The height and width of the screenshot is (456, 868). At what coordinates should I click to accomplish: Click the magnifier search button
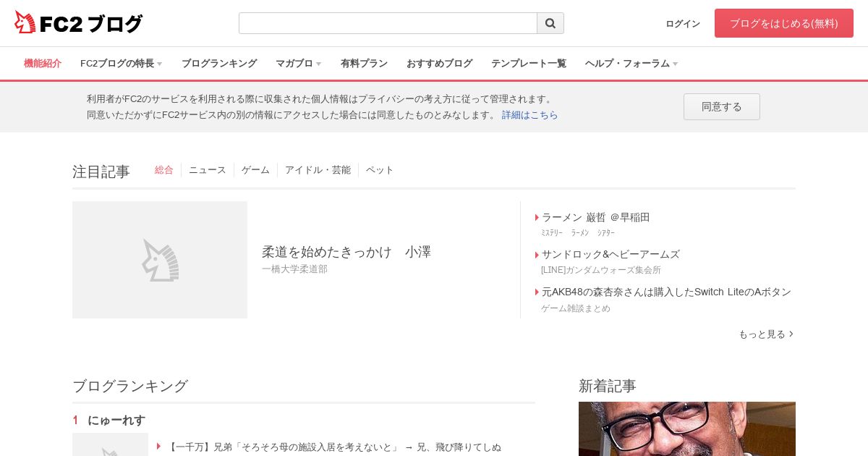pos(550,23)
